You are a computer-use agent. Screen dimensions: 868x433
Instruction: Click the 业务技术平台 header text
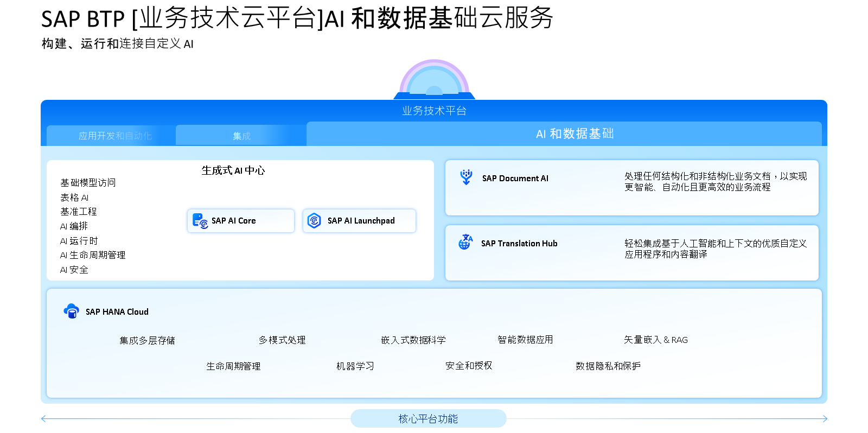[x=434, y=111]
